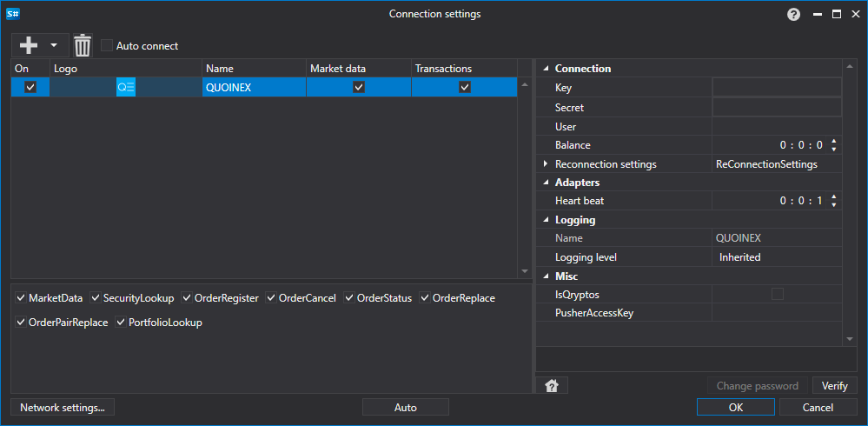The image size is (868, 426).
Task: Select the Heart beat property label
Action: click(579, 201)
